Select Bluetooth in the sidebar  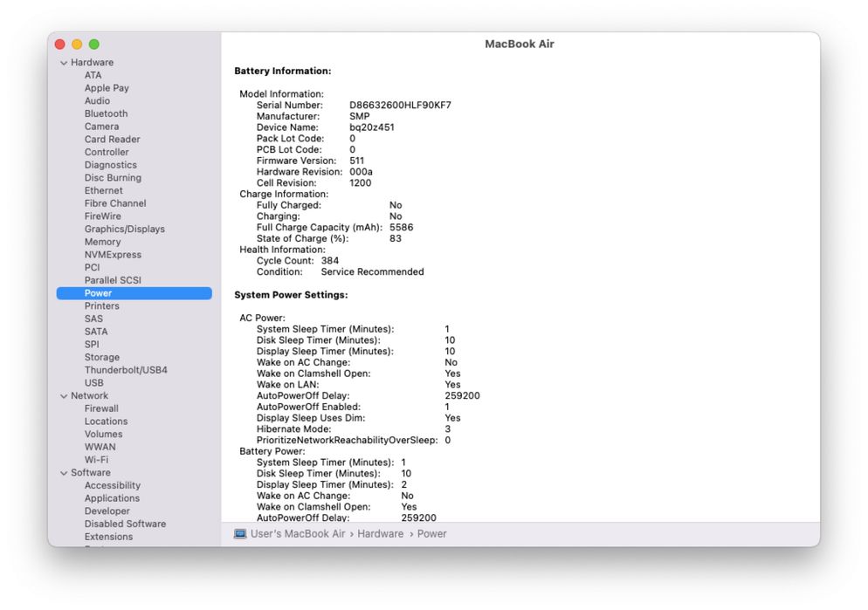pos(107,113)
